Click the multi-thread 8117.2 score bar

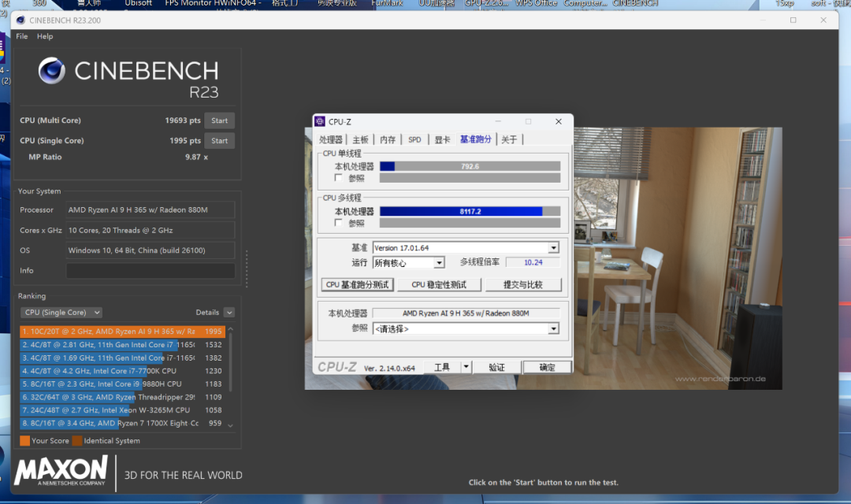click(x=470, y=212)
